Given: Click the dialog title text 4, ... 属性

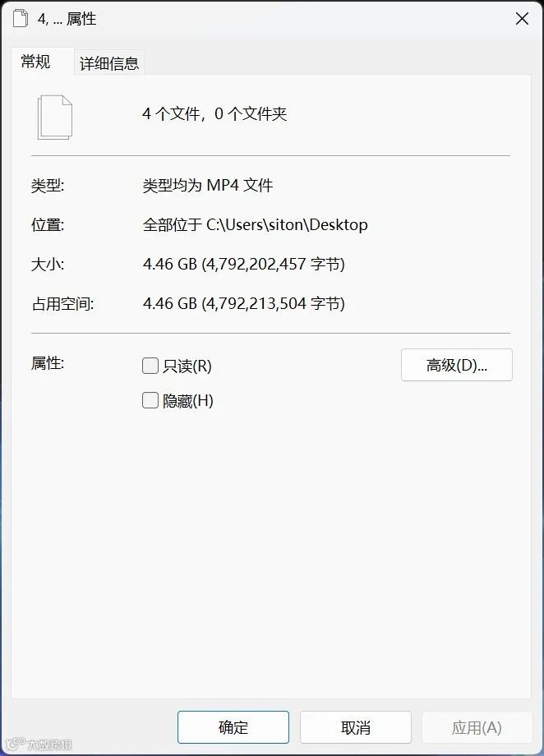Looking at the screenshot, I should click(x=67, y=19).
